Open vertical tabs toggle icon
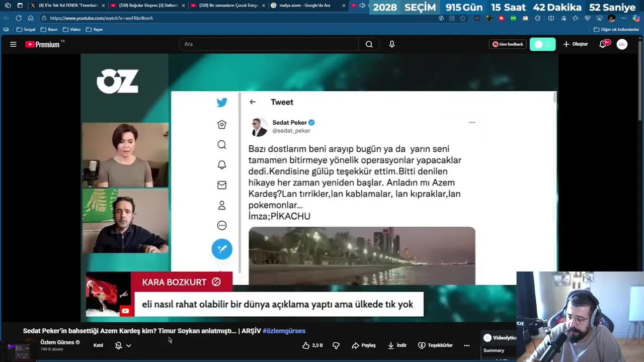This screenshot has width=644, height=362. [x=20, y=6]
